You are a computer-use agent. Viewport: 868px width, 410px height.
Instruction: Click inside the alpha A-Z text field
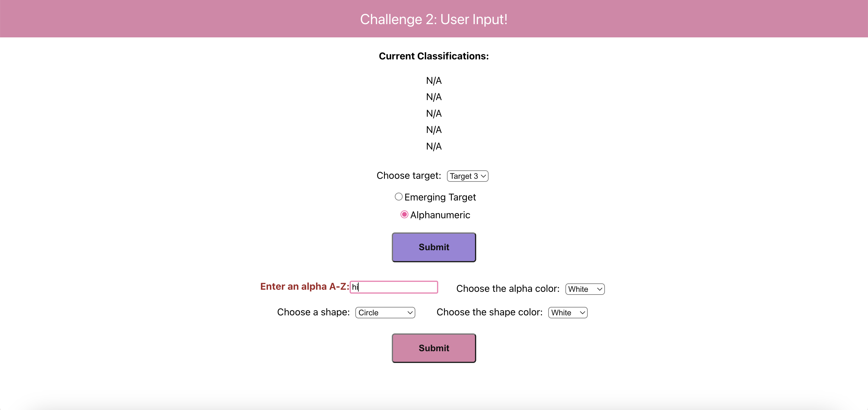point(394,287)
